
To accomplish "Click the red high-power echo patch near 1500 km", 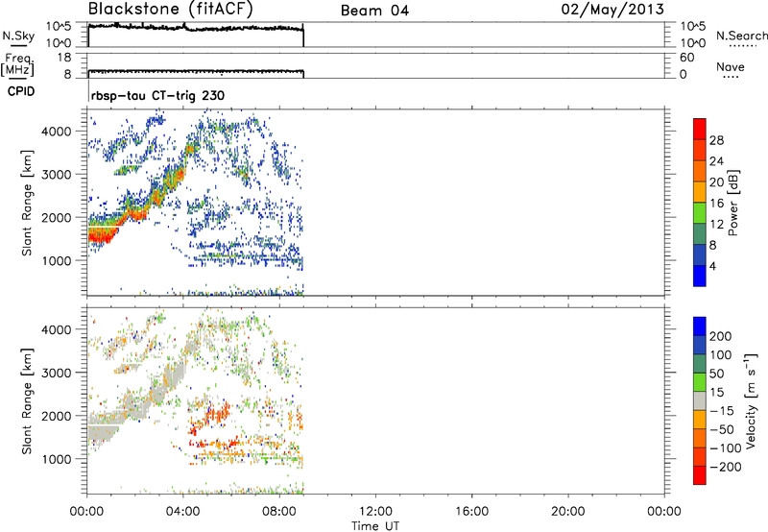I will (x=102, y=236).
